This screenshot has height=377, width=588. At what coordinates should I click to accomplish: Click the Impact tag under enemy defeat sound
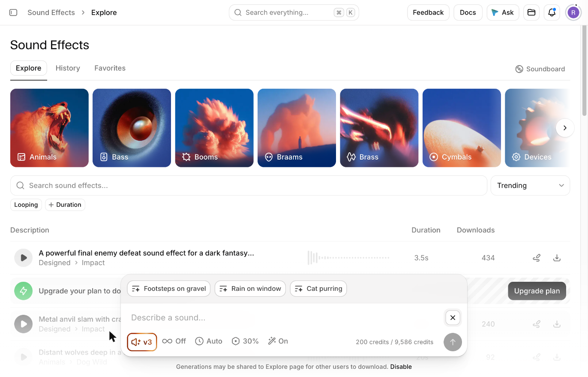[93, 263]
